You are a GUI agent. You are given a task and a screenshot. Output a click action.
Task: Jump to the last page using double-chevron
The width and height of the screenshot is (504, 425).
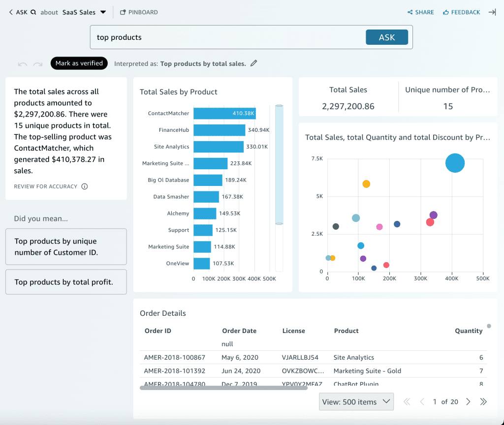(483, 401)
